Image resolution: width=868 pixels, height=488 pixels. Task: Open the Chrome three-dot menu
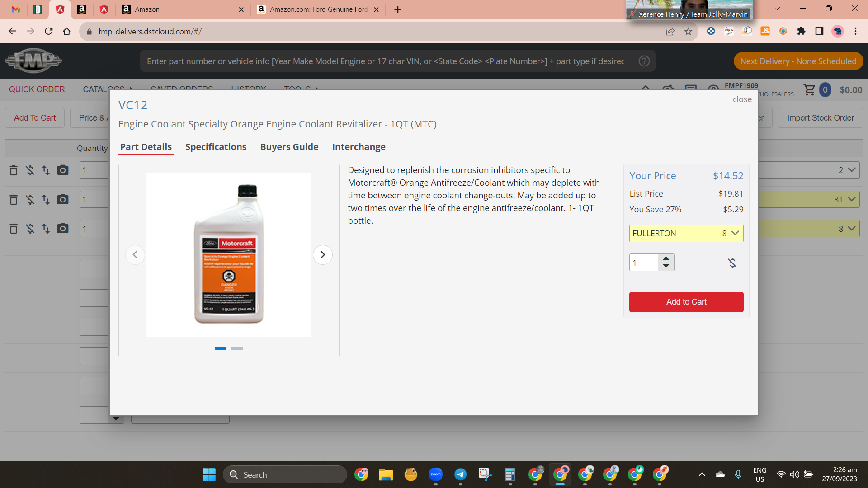pos(855,31)
